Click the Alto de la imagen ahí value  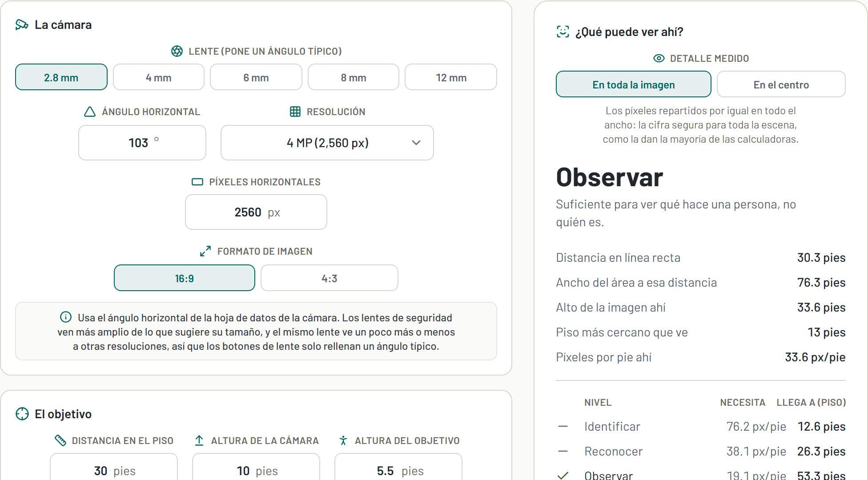pos(821,307)
